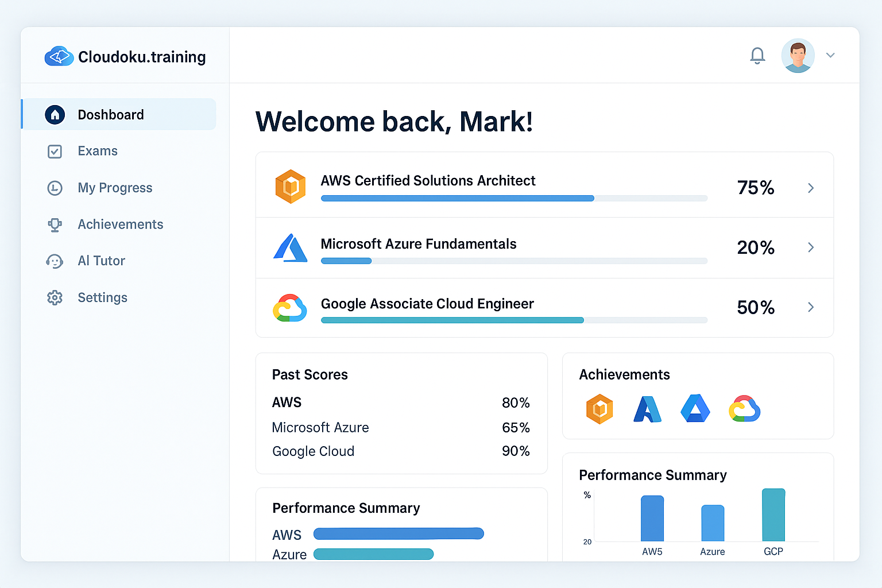Click Mark's profile avatar
882x588 pixels.
click(798, 56)
